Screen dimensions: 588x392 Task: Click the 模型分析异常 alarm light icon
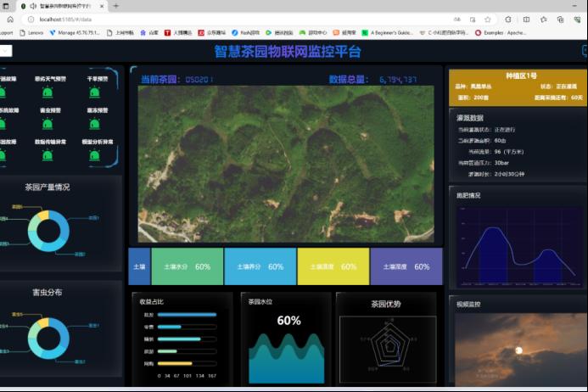94,155
